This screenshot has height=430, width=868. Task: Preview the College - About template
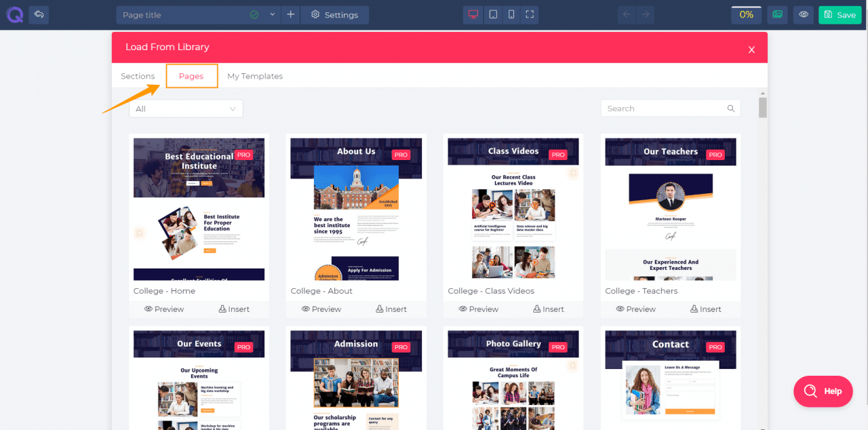pyautogui.click(x=321, y=309)
